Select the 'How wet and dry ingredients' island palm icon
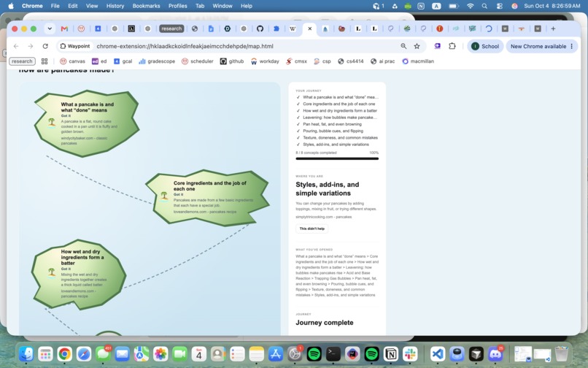Image resolution: width=588 pixels, height=368 pixels. tap(52, 272)
